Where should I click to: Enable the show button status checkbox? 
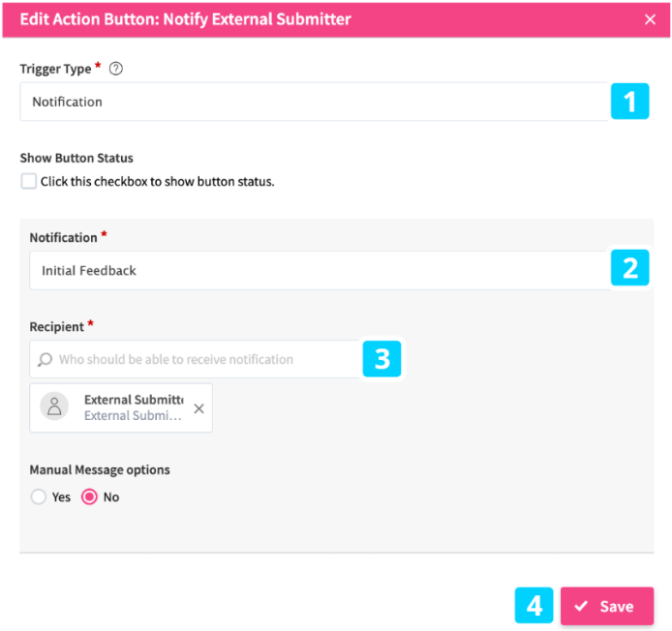tap(29, 181)
